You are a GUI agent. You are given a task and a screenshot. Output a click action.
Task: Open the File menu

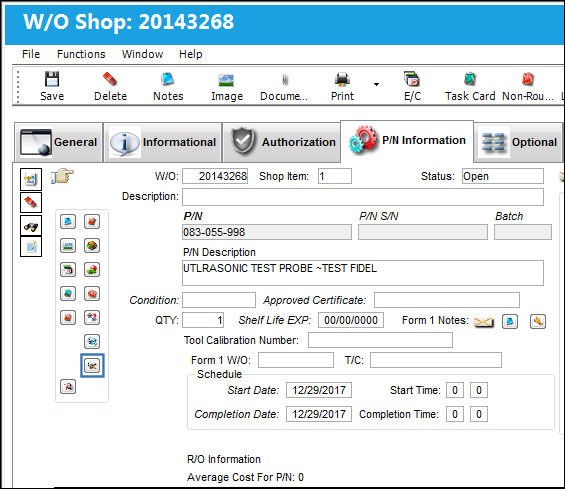point(31,54)
